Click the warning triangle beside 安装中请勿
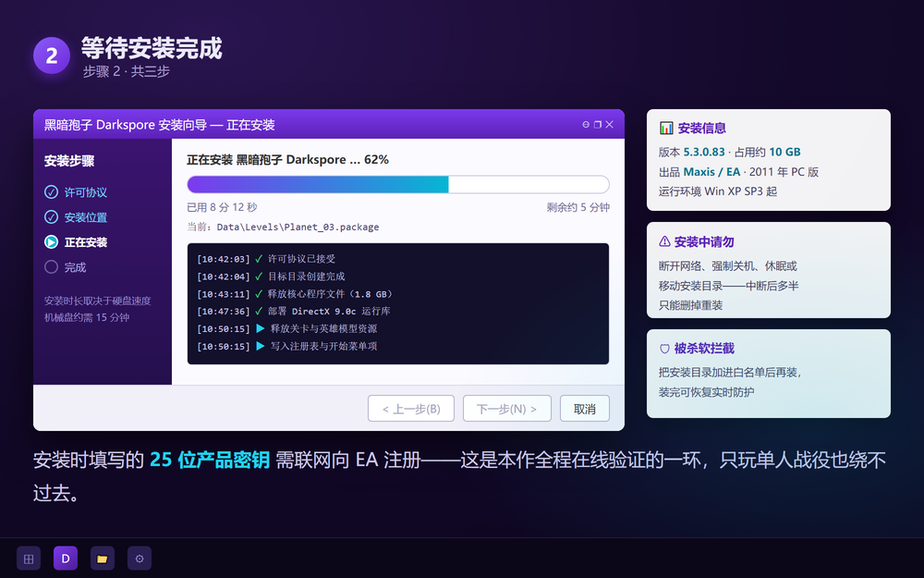The image size is (924, 578). pos(664,241)
